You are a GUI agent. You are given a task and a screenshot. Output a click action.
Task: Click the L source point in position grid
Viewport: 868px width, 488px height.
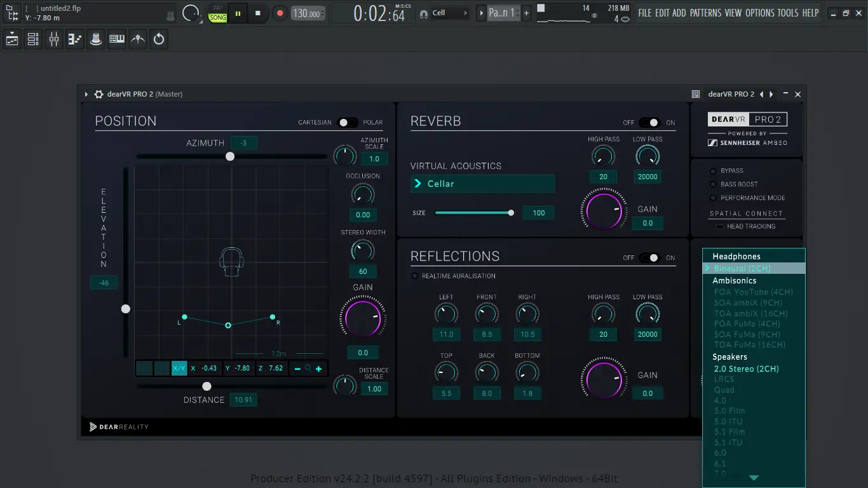184,316
